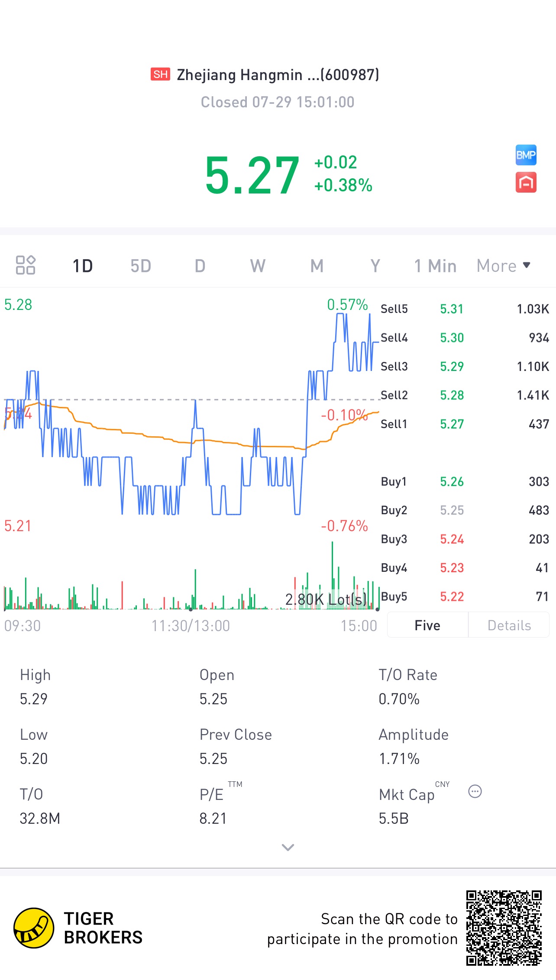
Task: Tap the Prev Close 5.25 value
Action: coord(213,759)
